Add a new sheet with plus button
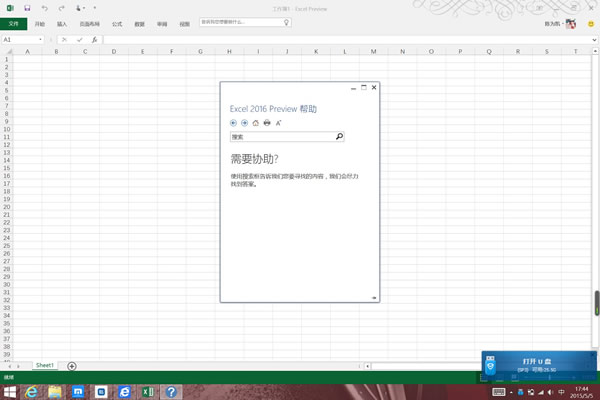Viewport: 600px width, 400px height. (71, 366)
